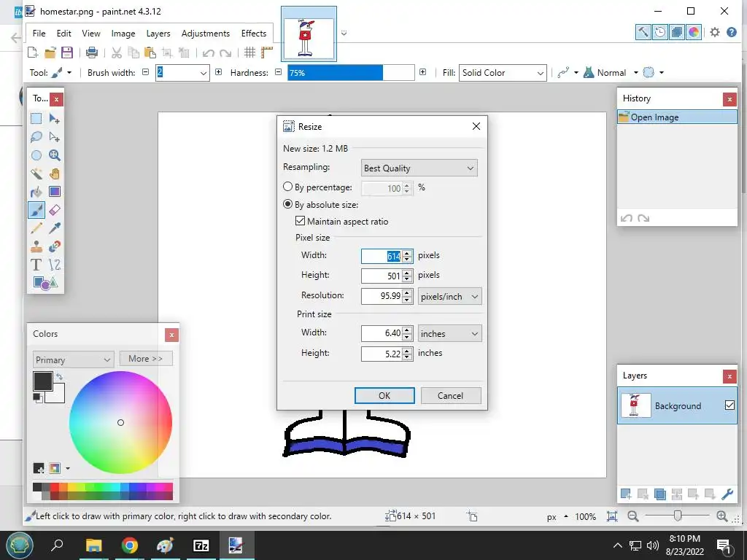Select the Rectangle Select tool
747x560 pixels.
36,119
